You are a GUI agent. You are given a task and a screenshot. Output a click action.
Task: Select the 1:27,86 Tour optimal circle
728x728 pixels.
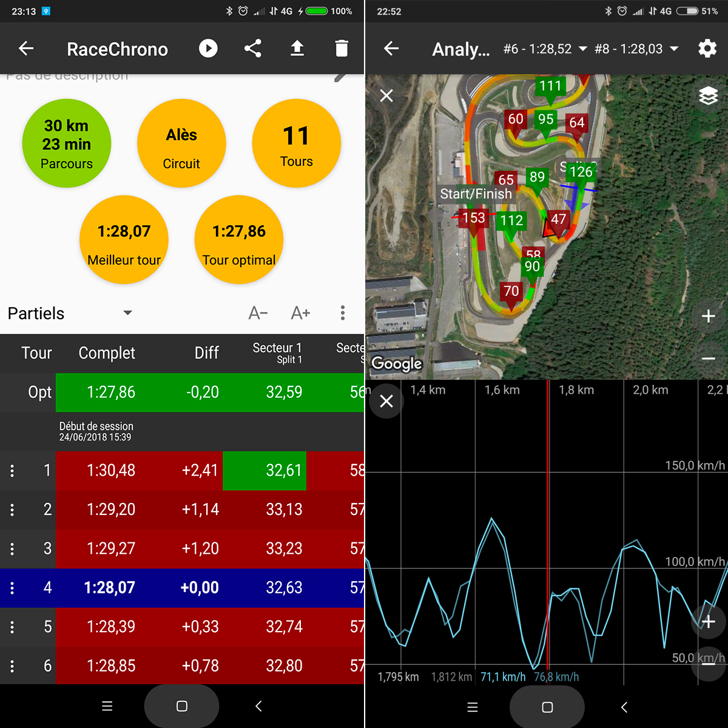tap(239, 240)
